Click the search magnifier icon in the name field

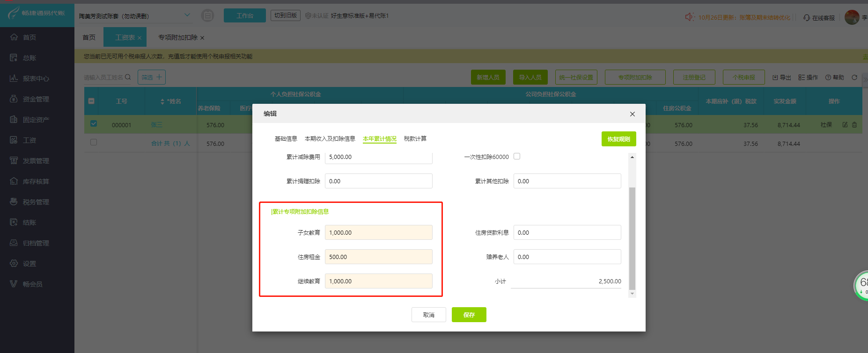[x=128, y=77]
